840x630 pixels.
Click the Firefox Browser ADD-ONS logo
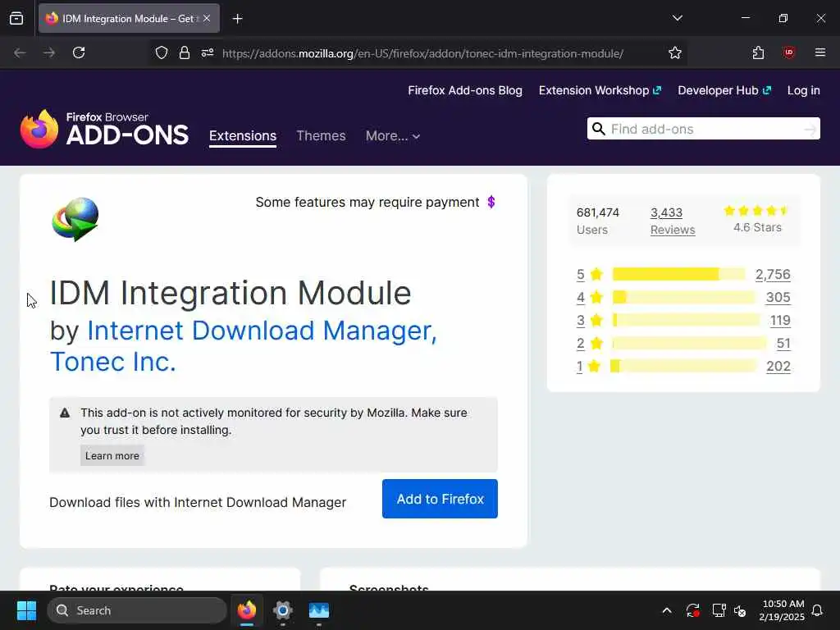pos(104,129)
